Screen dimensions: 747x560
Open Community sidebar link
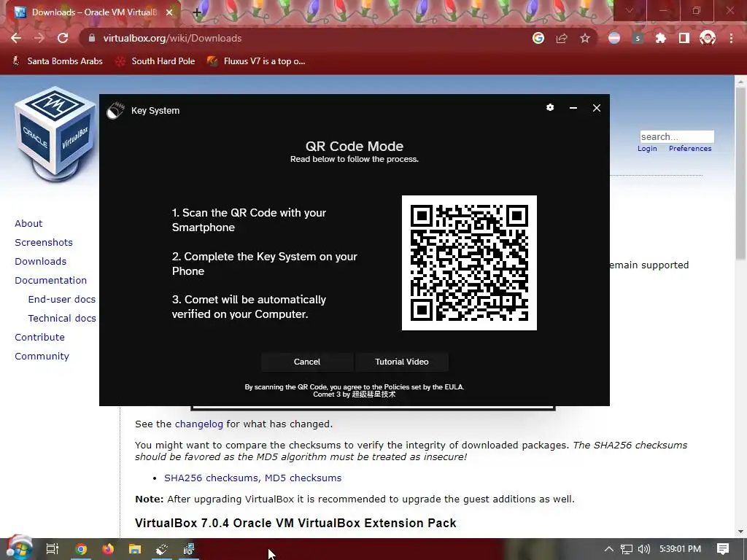coord(42,356)
